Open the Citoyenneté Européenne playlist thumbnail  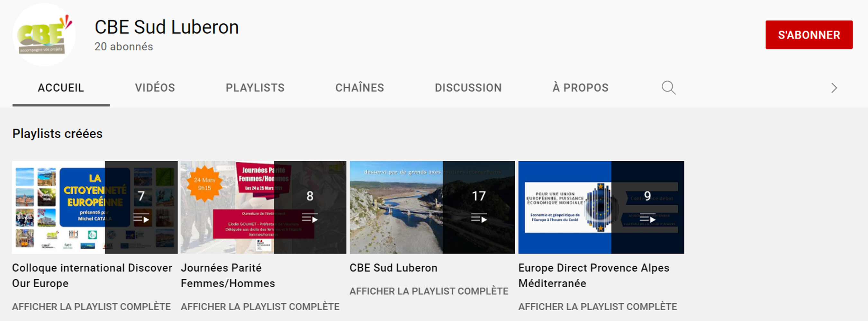95,207
